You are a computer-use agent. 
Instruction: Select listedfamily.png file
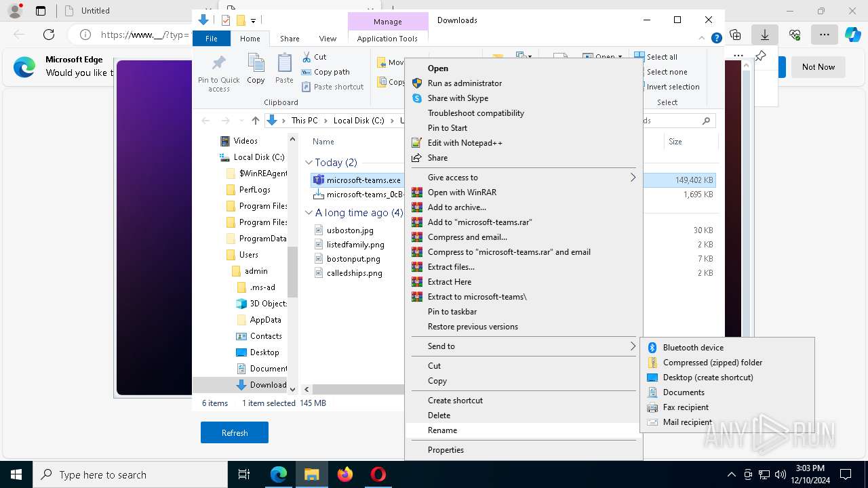point(355,245)
